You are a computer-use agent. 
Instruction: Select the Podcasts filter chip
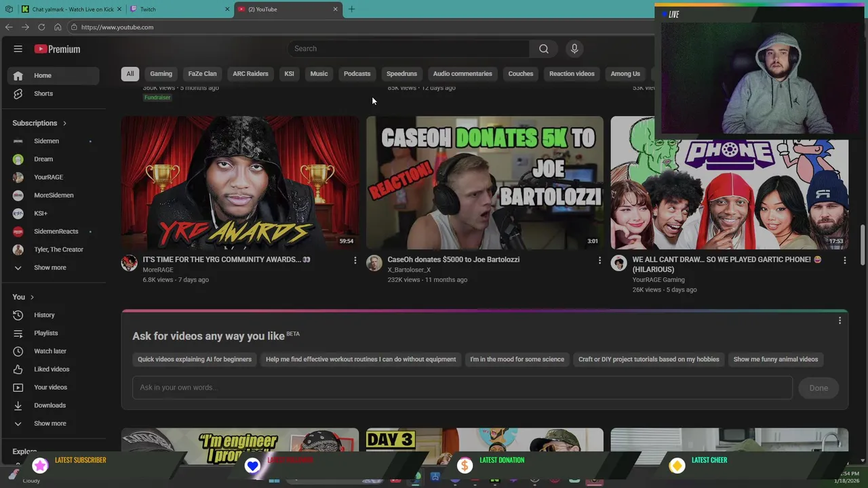pos(357,74)
